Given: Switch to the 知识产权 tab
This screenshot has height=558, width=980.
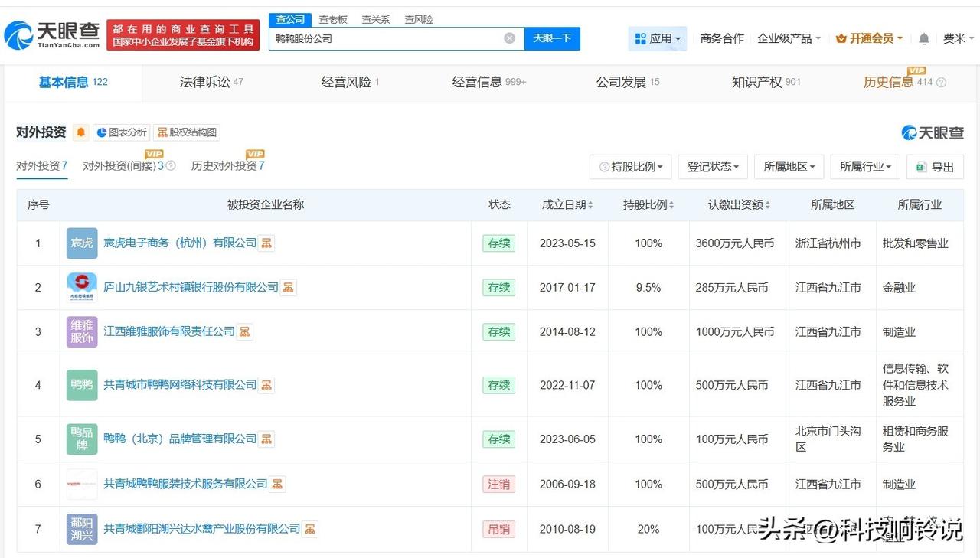Looking at the screenshot, I should click(x=766, y=82).
